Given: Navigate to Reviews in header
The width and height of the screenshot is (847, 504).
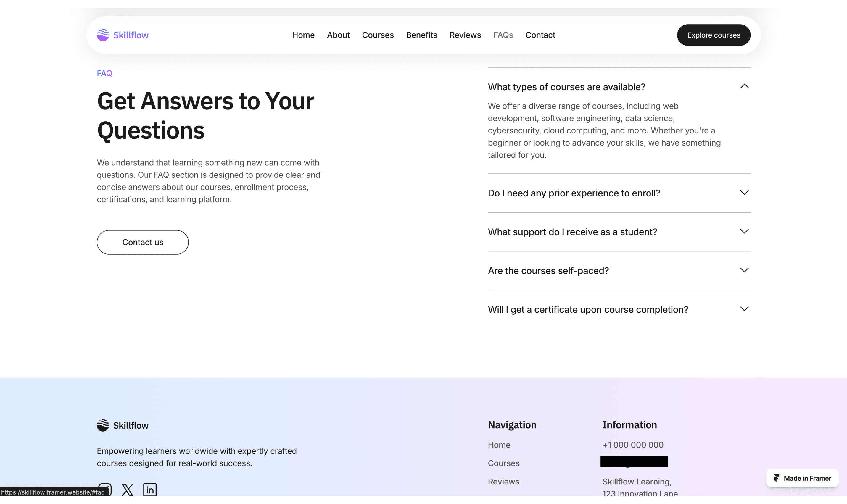Looking at the screenshot, I should pyautogui.click(x=465, y=35).
